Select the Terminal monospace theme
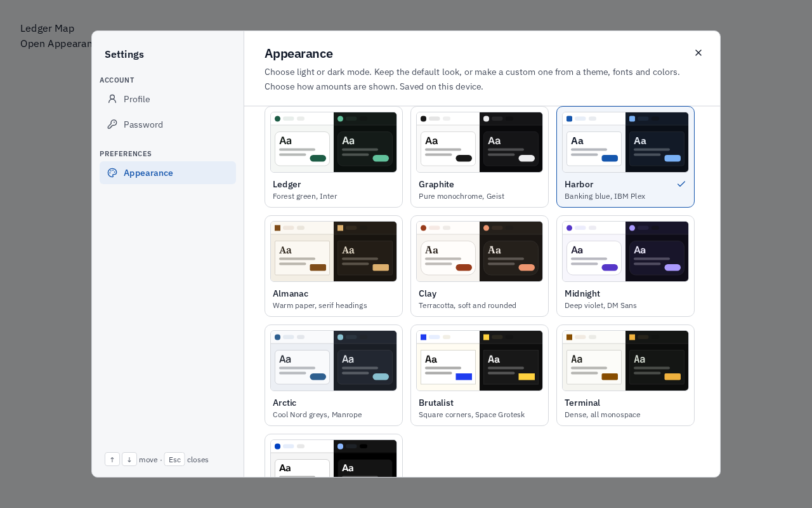This screenshot has width=812, height=508. tap(625, 375)
